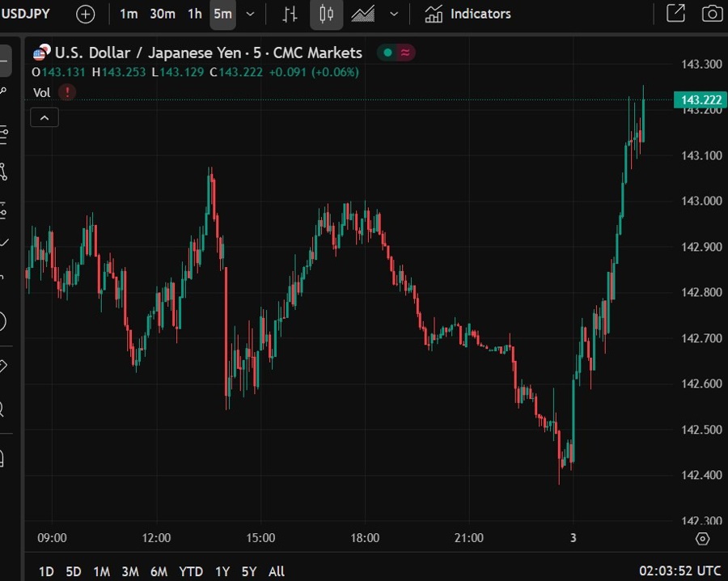Switch to the 1h interval
Viewport: 728px width, 581px height.
coord(195,14)
